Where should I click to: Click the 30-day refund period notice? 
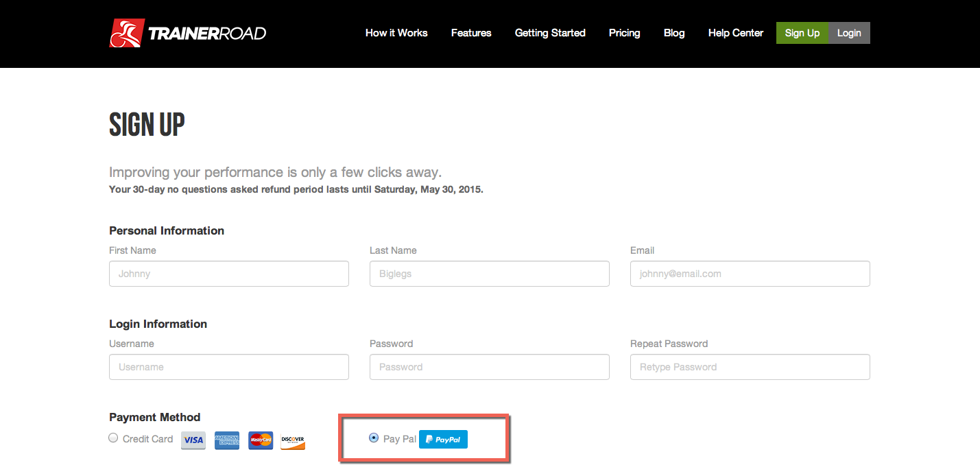[296, 189]
